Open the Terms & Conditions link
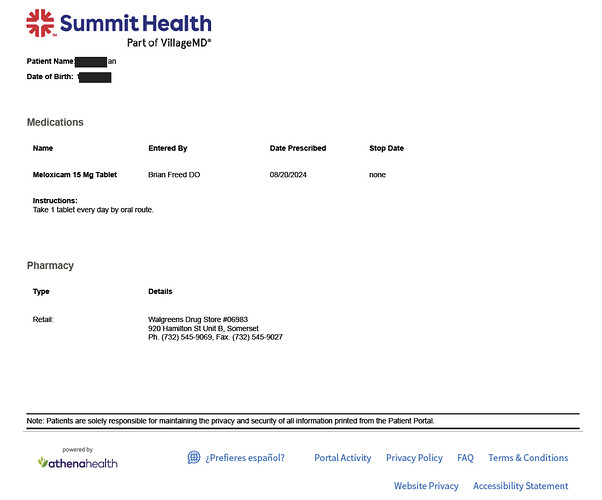602x500 pixels. tap(528, 458)
